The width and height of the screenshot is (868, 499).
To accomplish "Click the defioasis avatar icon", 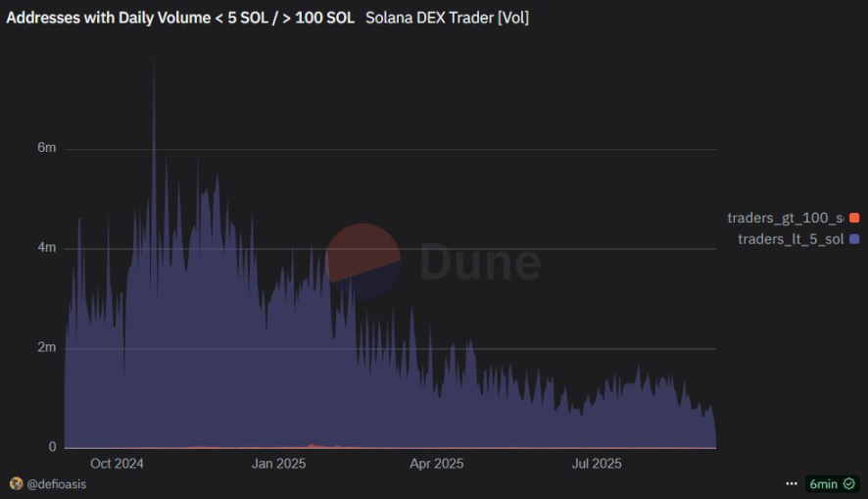I will coord(16,483).
